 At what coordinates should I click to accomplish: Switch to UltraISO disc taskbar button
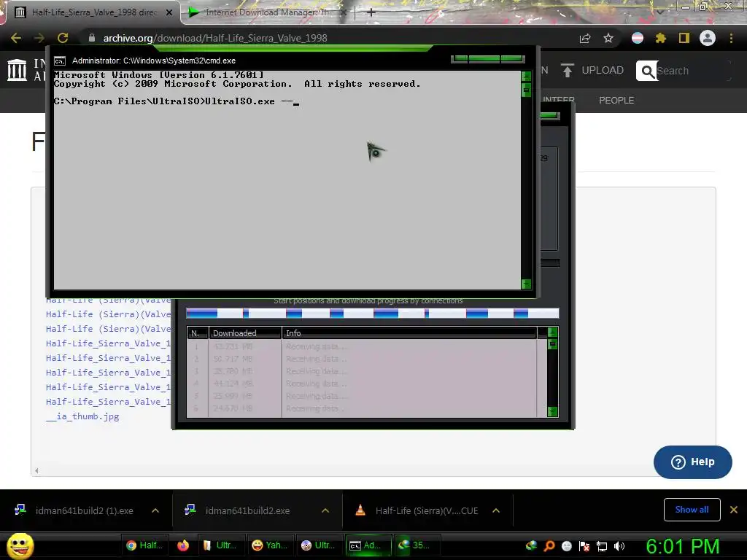coord(319,545)
